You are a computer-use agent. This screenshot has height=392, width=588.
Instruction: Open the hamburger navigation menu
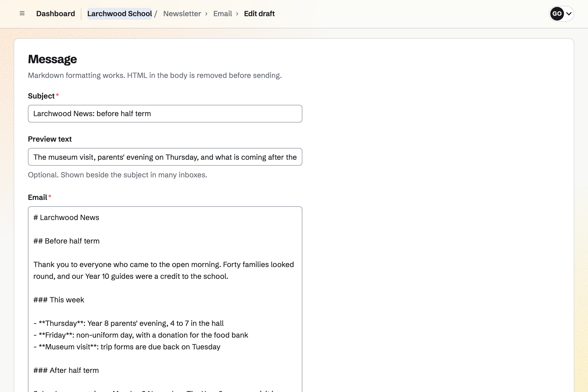(x=22, y=13)
